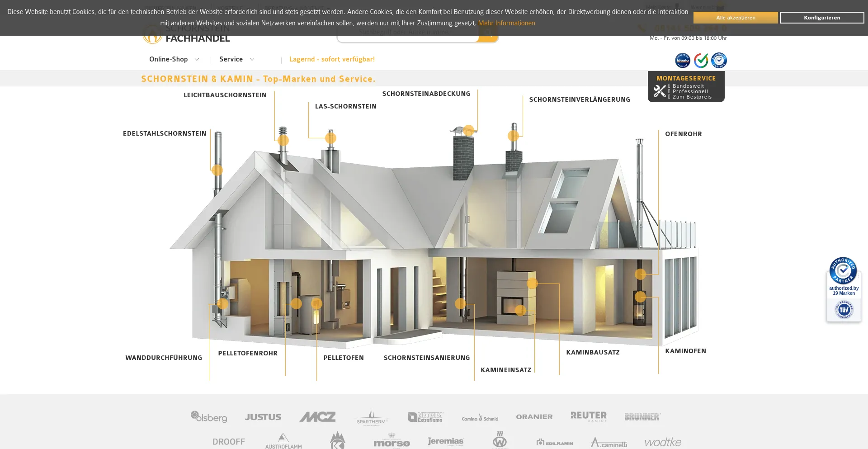Image resolution: width=868 pixels, height=449 pixels.
Task: Accept all cookies with 'Alle akzeptieren'
Action: (736, 18)
